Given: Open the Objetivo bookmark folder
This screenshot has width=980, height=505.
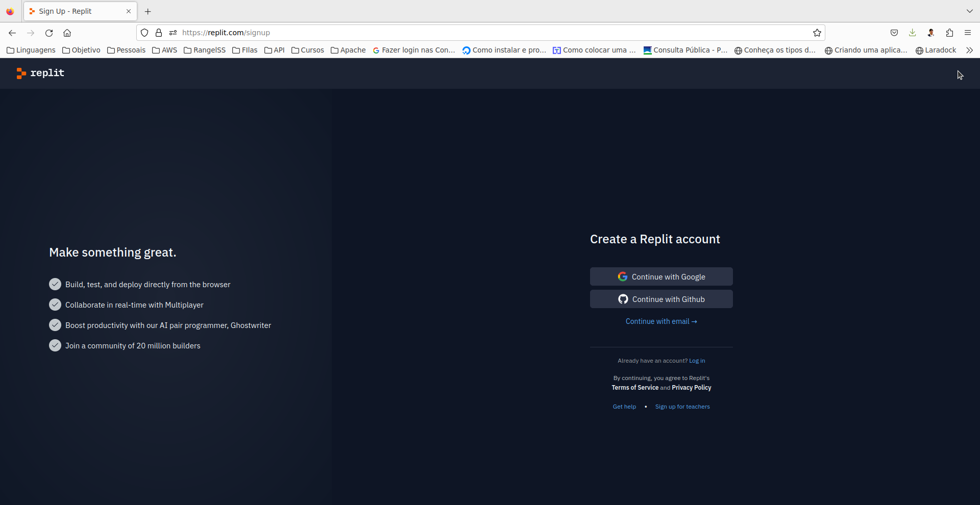Looking at the screenshot, I should (81, 50).
